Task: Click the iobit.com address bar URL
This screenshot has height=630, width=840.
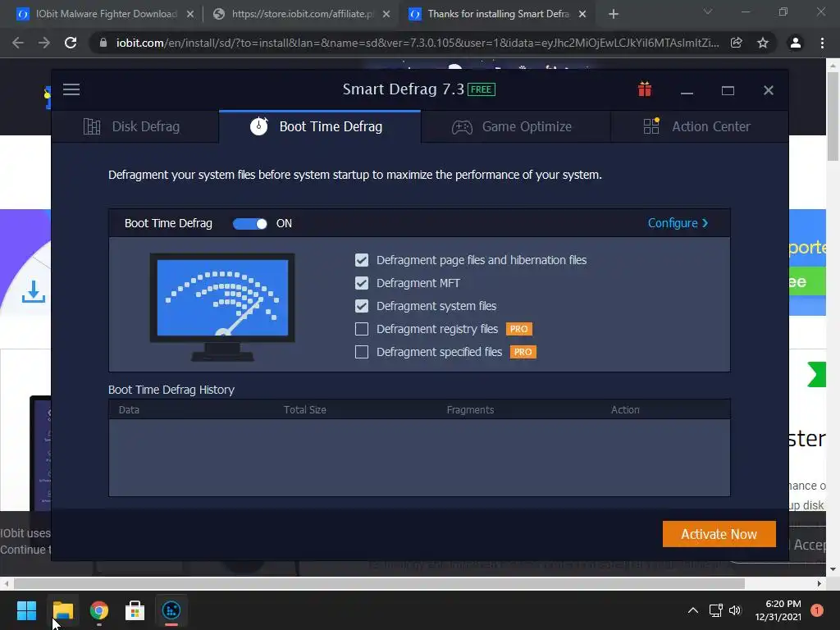Action: click(x=418, y=43)
